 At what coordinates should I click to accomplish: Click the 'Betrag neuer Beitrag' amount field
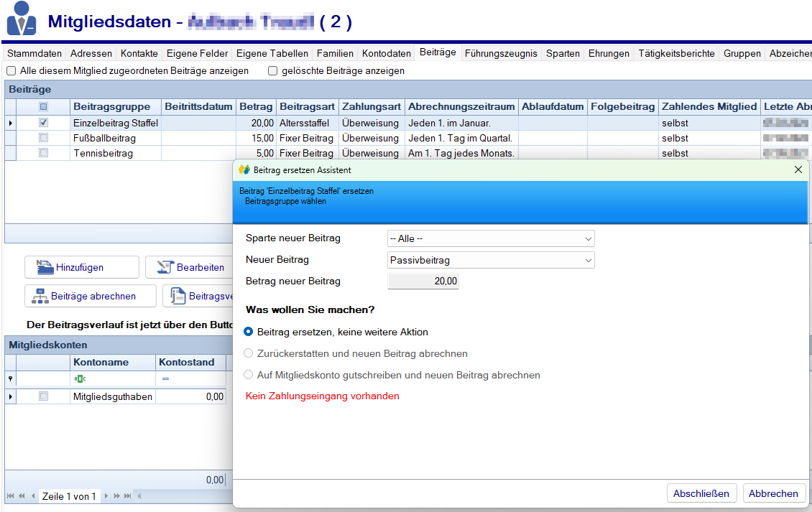[x=423, y=281]
